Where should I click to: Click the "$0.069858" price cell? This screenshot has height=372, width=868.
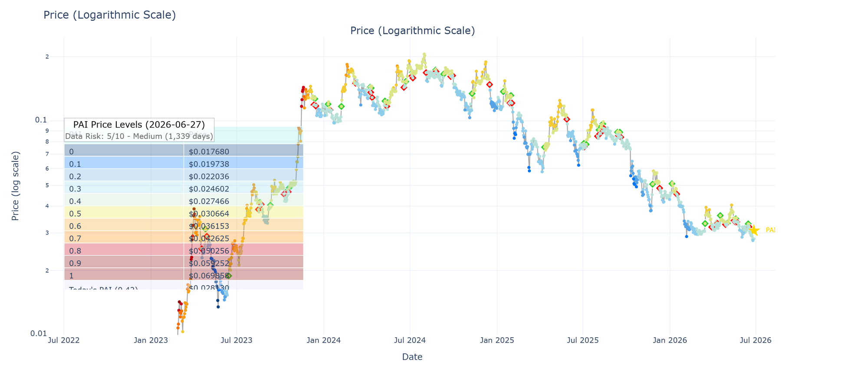click(243, 274)
